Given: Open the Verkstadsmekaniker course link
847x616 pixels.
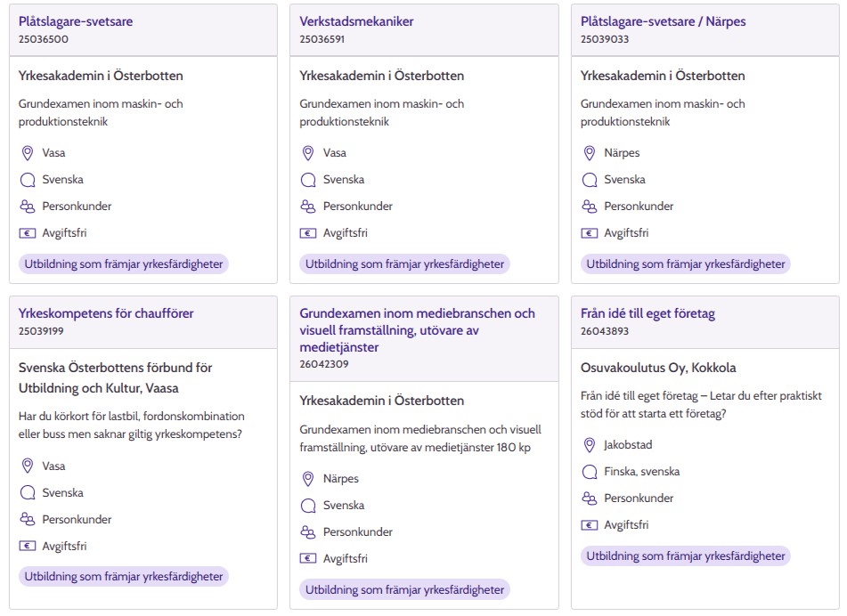Looking at the screenshot, I should pyautogui.click(x=356, y=21).
